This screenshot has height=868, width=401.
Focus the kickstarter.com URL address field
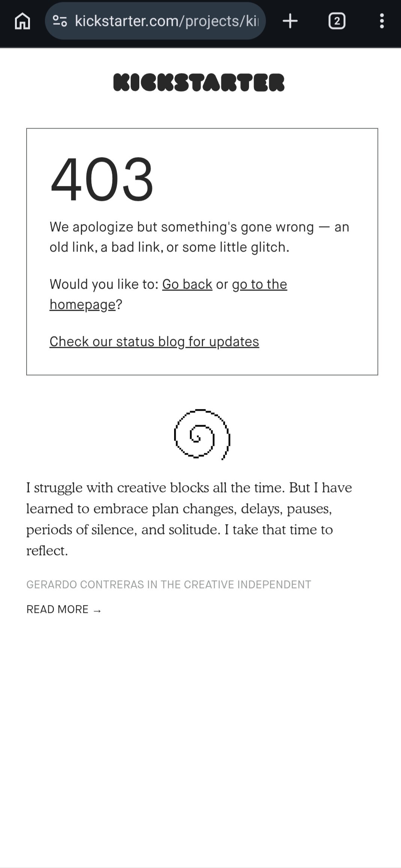tap(167, 21)
